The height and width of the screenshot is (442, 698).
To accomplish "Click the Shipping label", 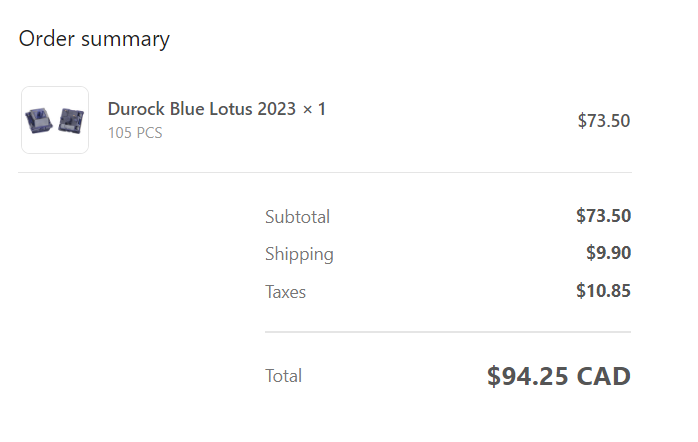I will (299, 254).
